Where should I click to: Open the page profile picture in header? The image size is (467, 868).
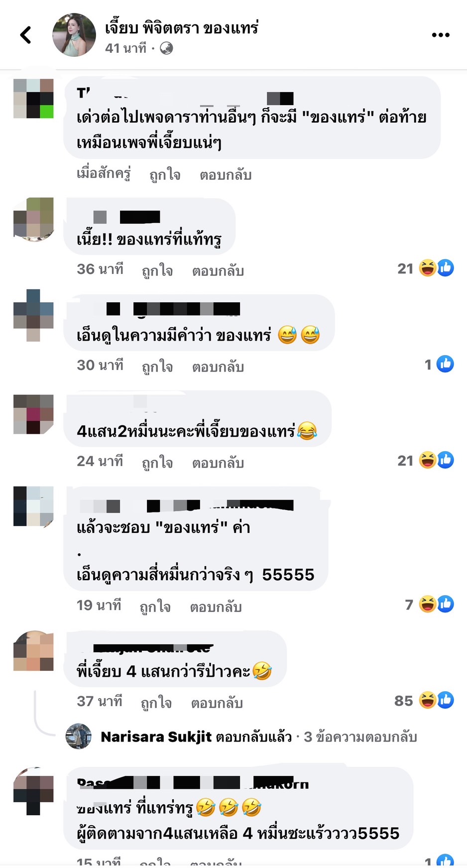tap(74, 35)
